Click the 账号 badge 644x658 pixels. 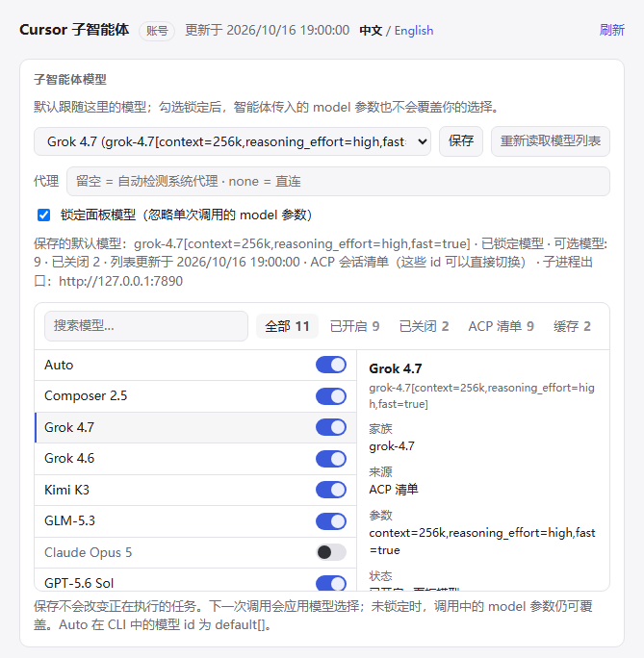point(157,31)
